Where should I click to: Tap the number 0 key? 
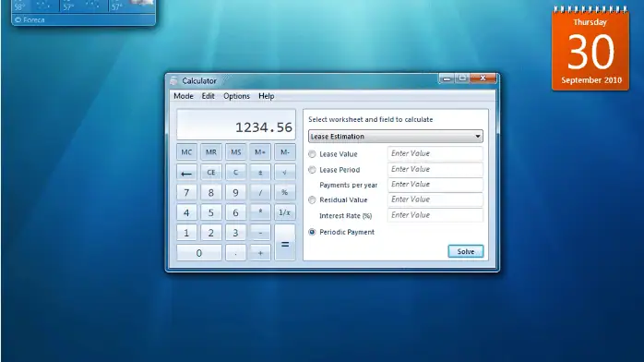[199, 253]
